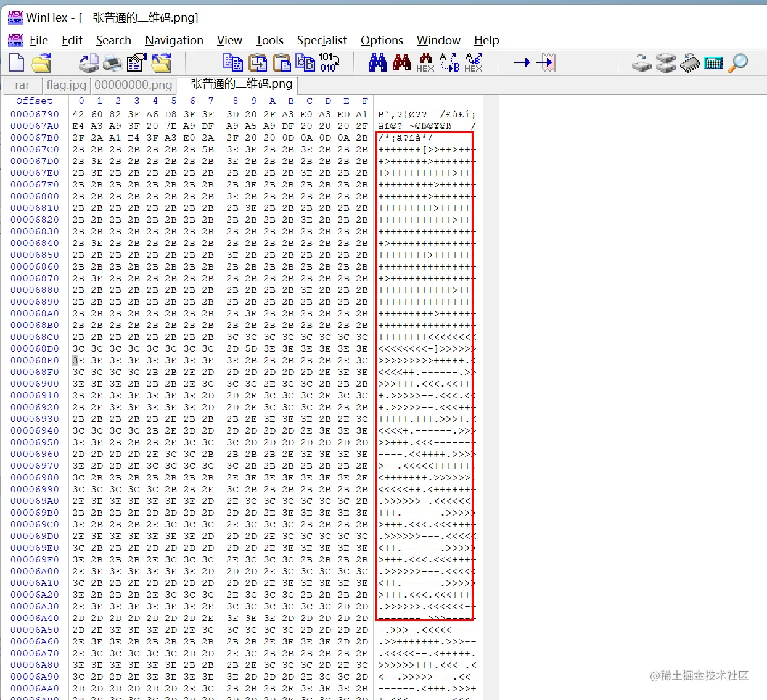Click the Replace hex values icon
The image size is (767, 700).
coord(474,63)
